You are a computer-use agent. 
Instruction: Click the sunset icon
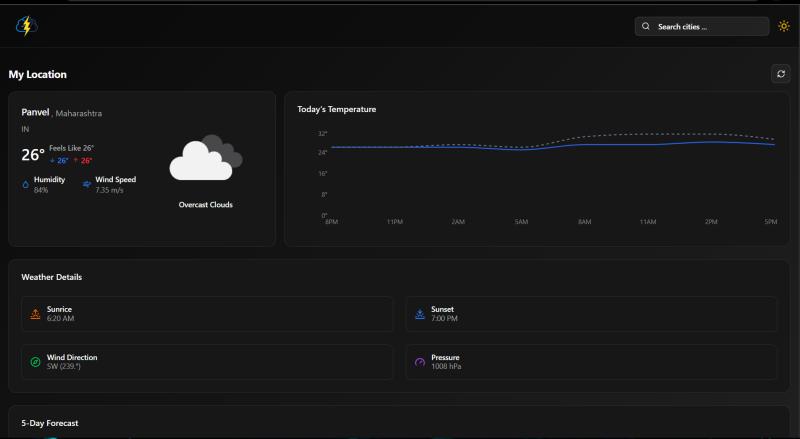click(420, 313)
